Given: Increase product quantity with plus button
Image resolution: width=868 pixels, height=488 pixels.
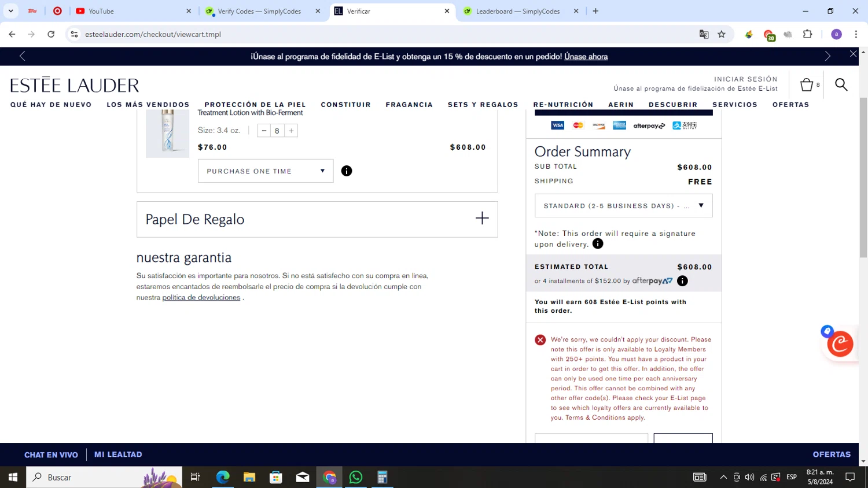Looking at the screenshot, I should 292,131.
